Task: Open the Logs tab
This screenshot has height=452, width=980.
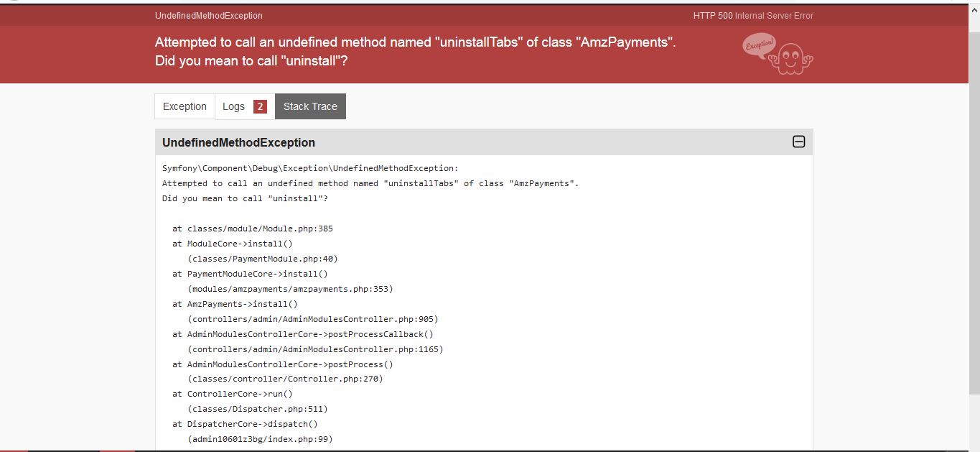Action: (x=234, y=106)
